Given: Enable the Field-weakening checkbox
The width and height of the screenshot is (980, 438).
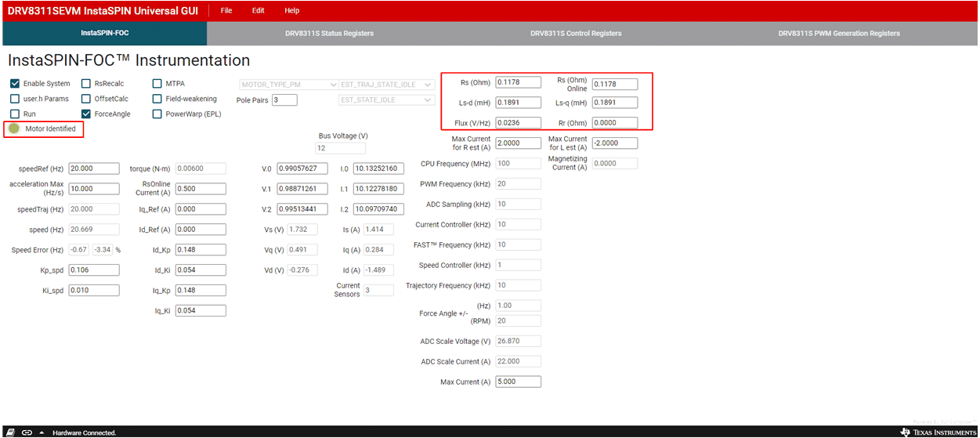Looking at the screenshot, I should (x=157, y=99).
